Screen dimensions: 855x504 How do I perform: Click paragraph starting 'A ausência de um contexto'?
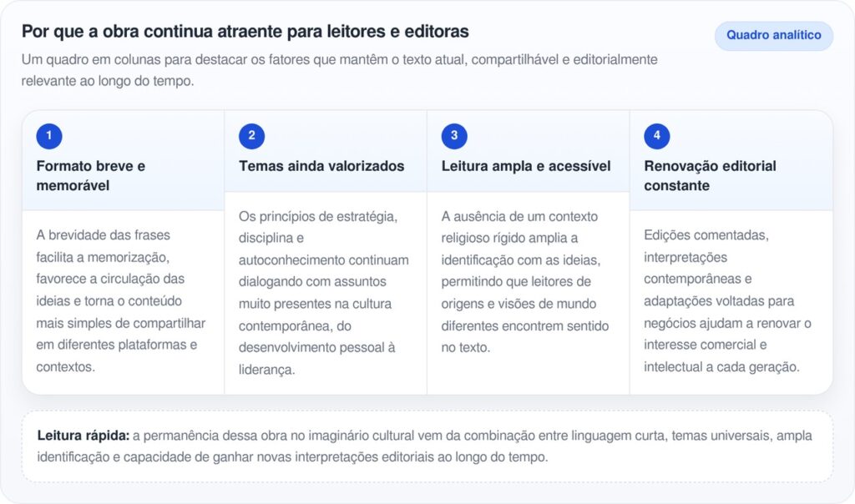click(525, 281)
